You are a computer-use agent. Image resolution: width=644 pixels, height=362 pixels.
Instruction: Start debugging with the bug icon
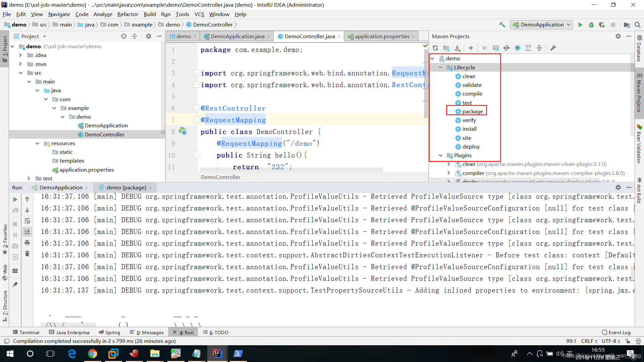pos(591,25)
